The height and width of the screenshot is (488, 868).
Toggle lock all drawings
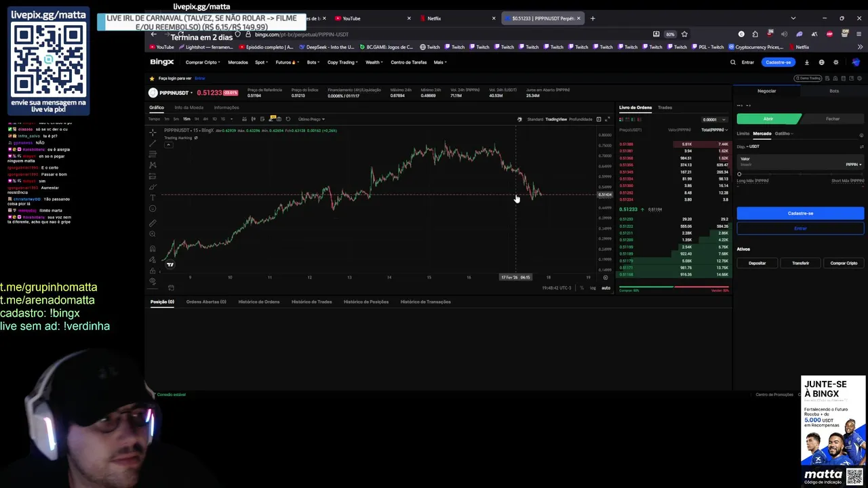(153, 271)
